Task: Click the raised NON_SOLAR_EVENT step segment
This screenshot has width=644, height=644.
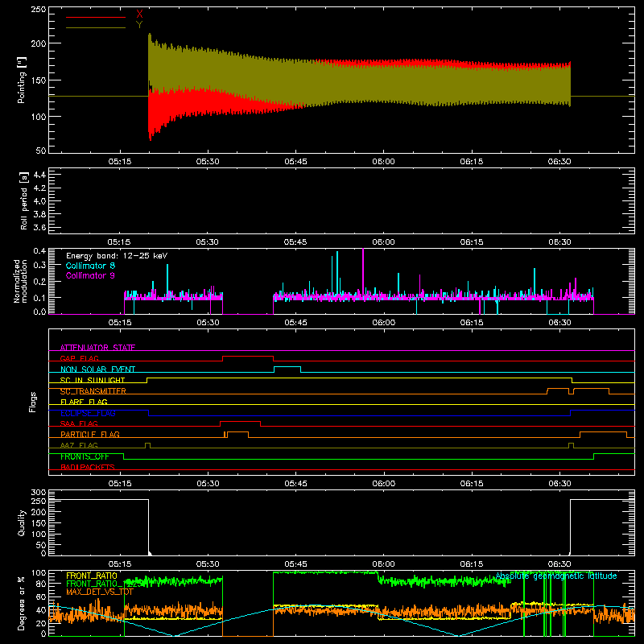Action: 287,367
